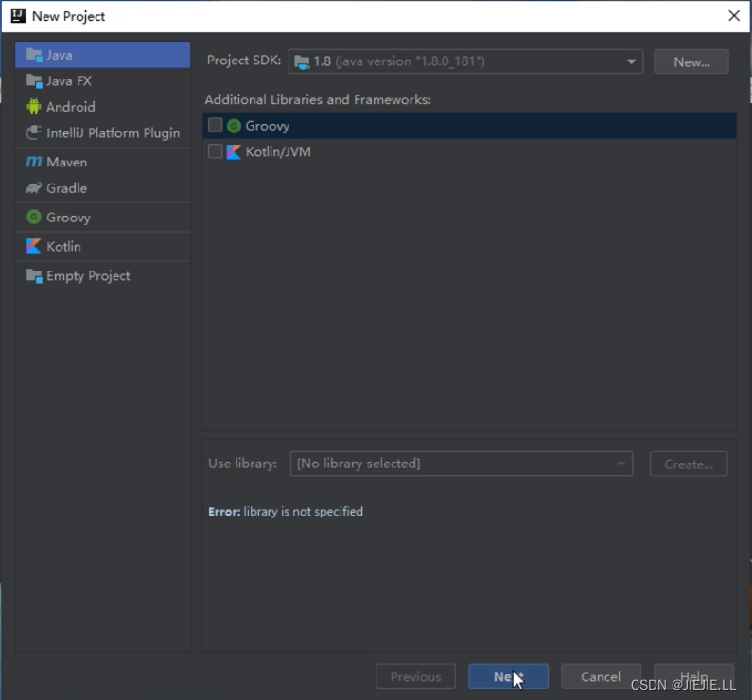Viewport: 752px width, 700px height.
Task: Click the 'Error: library is not specified' message
Action: 286,512
